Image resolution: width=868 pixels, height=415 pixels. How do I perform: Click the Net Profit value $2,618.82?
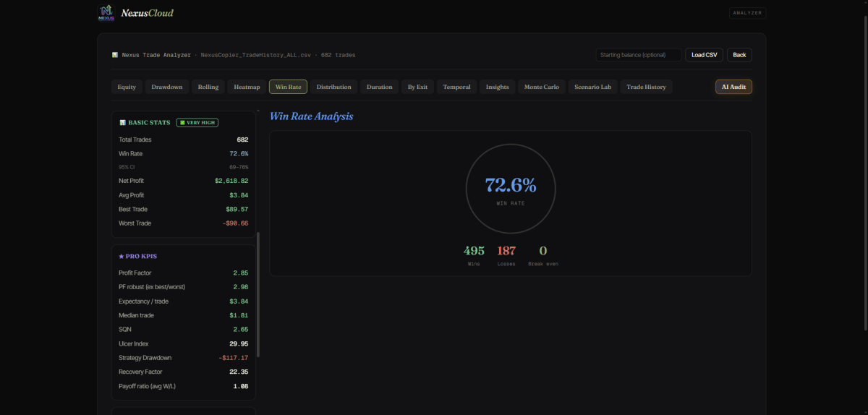pyautogui.click(x=231, y=181)
